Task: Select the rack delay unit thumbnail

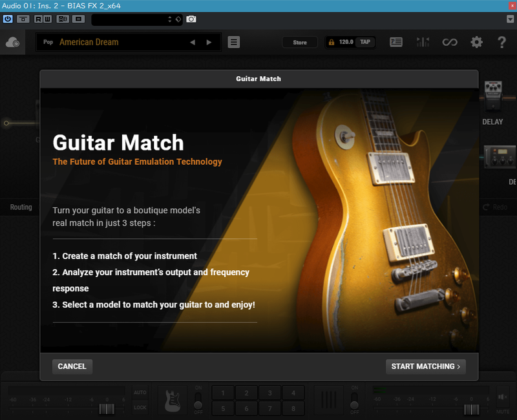Action: [500, 157]
